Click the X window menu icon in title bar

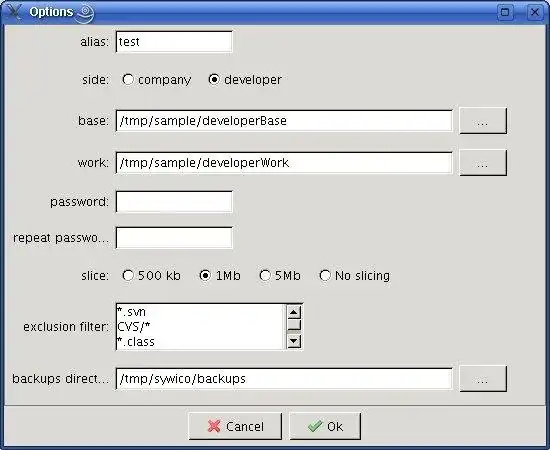point(14,12)
